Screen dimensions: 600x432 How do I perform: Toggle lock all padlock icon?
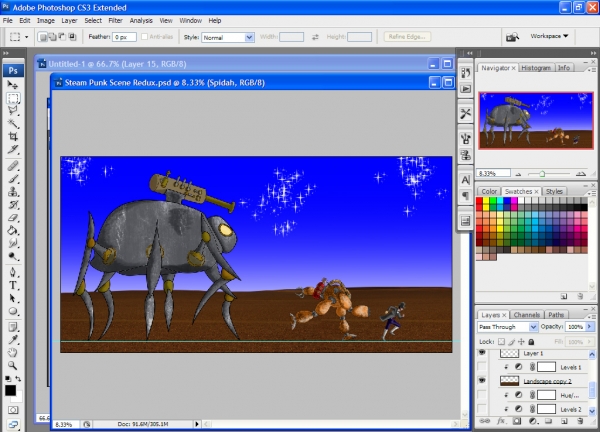[x=531, y=342]
